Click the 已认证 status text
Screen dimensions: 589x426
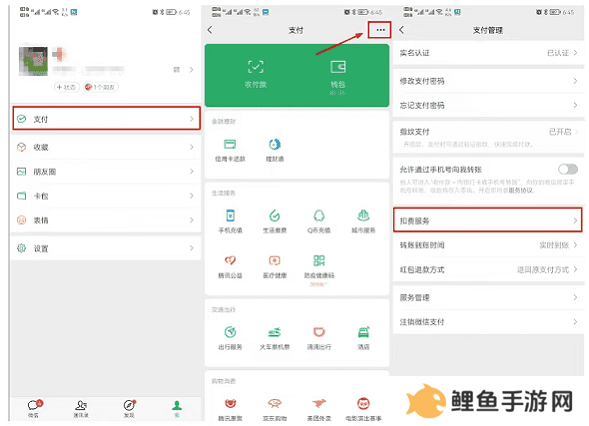[558, 53]
